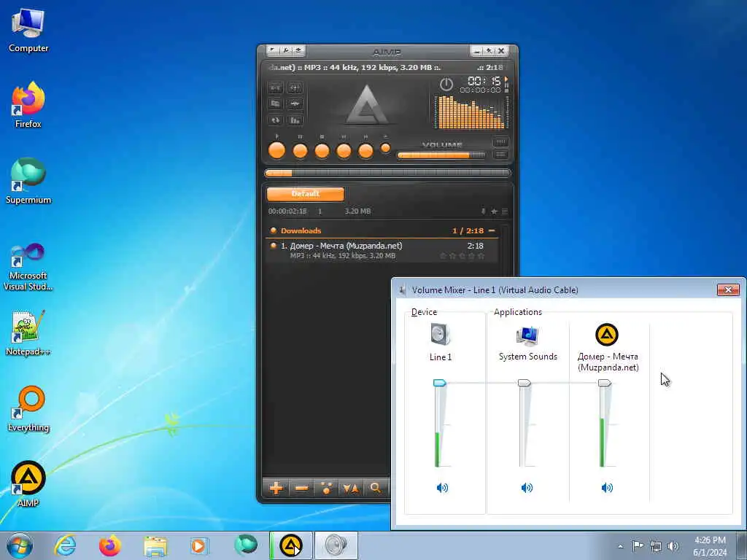Mute the Домер - Мечта application
Viewport: 747px width, 560px height.
click(607, 488)
